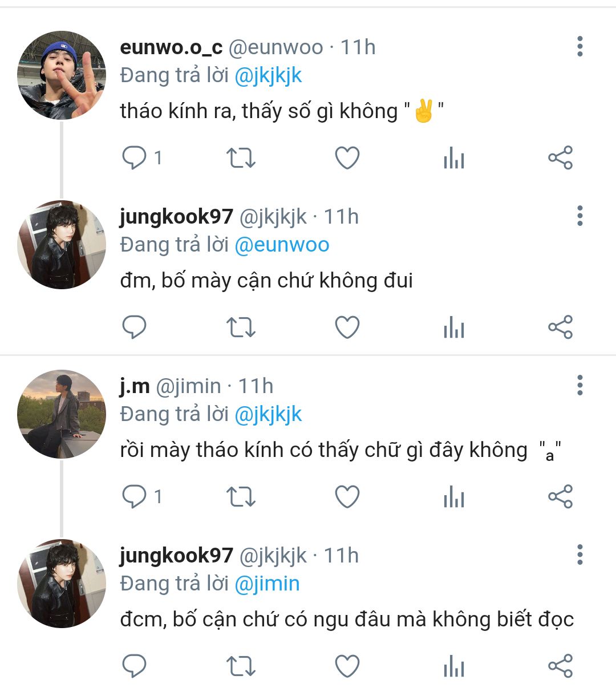Open more options on jungkook97's reply to @eunwoo
Screen dimensions: 616x692
pos(579,216)
